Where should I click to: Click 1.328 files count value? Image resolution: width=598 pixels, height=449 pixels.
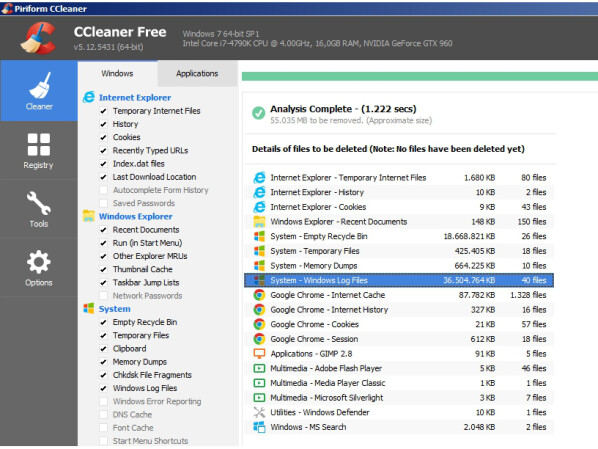coord(528,295)
